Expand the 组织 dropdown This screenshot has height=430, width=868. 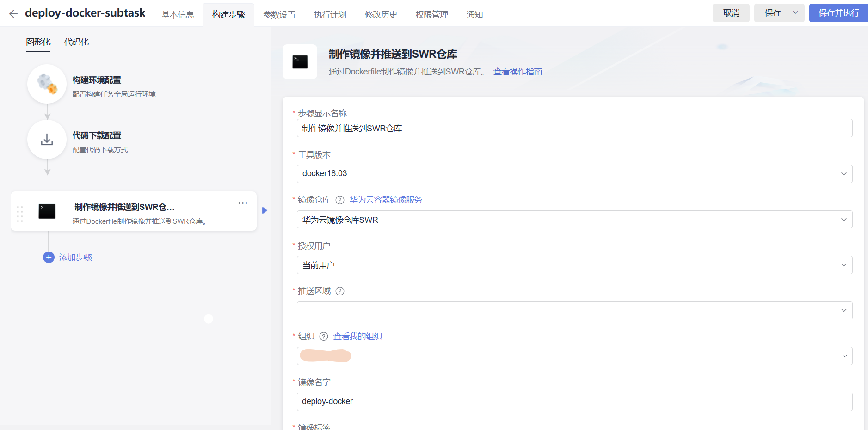pos(574,356)
